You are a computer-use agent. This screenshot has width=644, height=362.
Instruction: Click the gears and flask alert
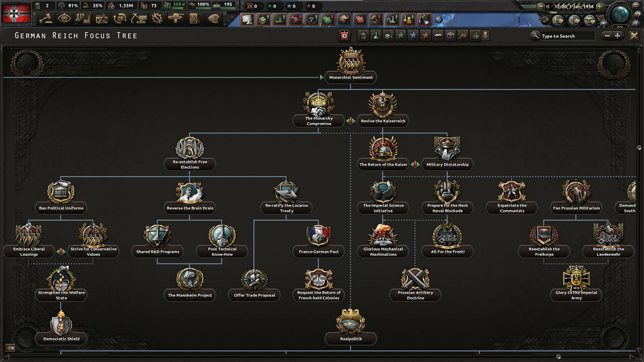coord(392,19)
